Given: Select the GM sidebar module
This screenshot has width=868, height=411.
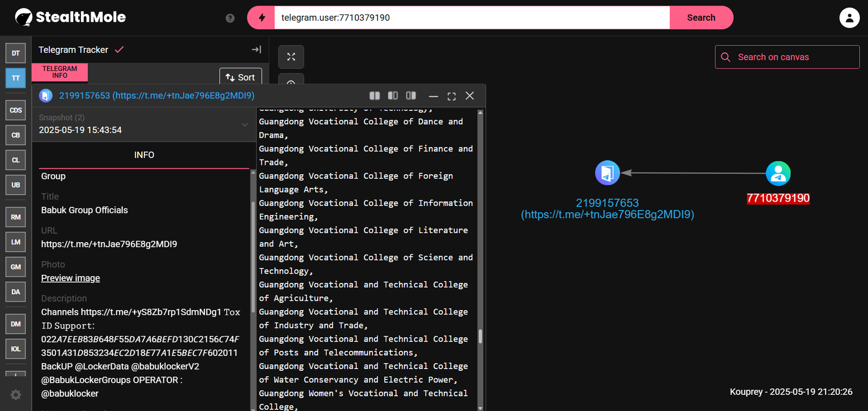Looking at the screenshot, I should [16, 267].
